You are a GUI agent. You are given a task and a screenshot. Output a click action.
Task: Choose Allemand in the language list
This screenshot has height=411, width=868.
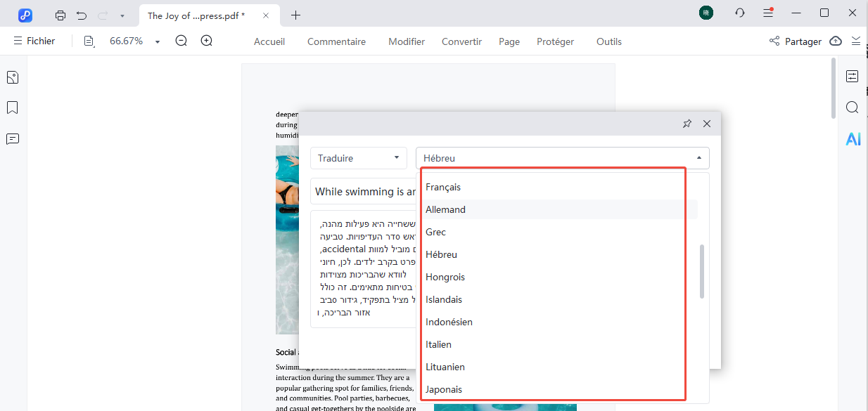coord(445,209)
